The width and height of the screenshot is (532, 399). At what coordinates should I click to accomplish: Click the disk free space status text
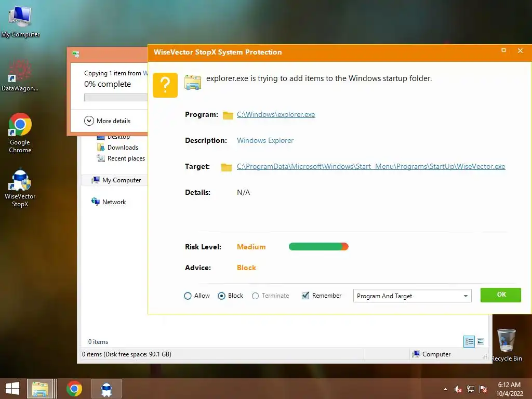(127, 354)
